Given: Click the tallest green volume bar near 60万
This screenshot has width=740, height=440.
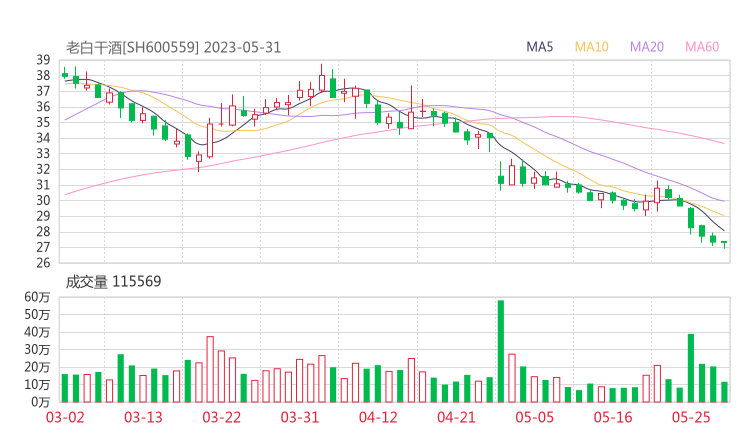Looking at the screenshot, I should click(501, 351).
